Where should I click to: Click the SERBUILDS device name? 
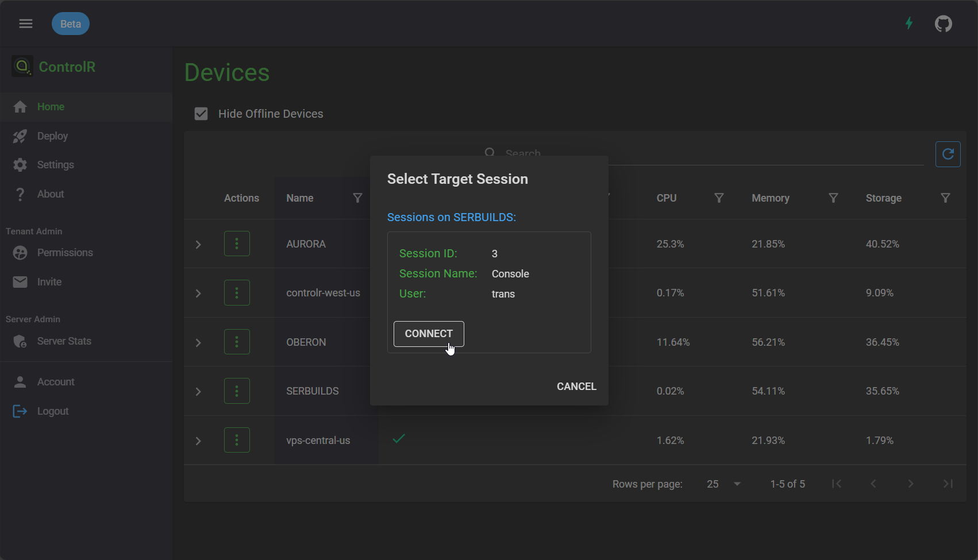[x=313, y=391]
